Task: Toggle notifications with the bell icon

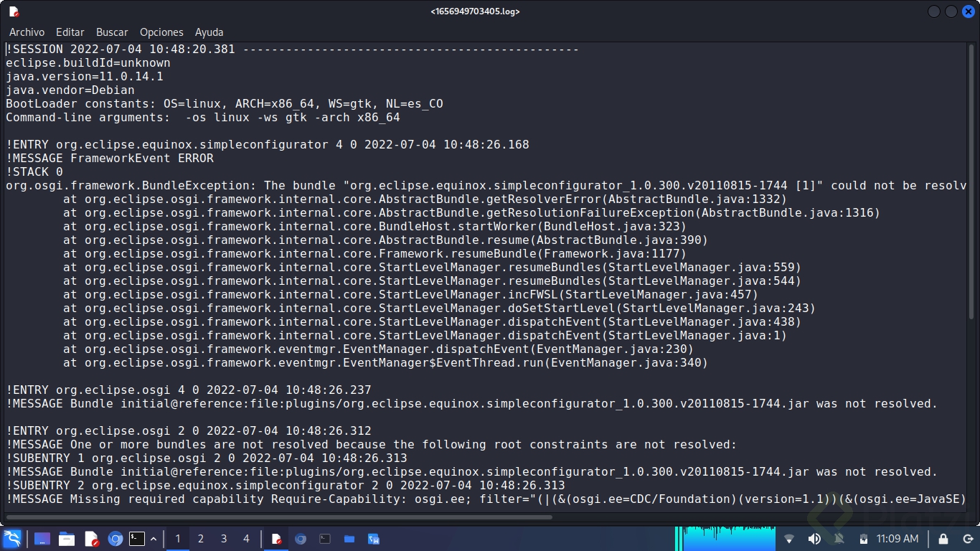Action: (839, 539)
